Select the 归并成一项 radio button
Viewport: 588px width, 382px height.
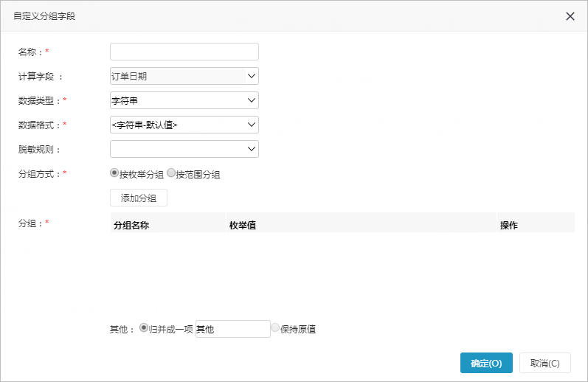[144, 328]
